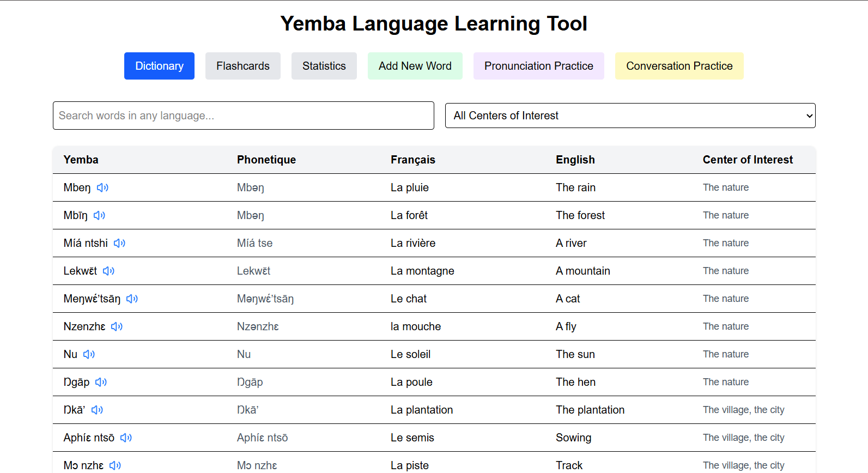
Task: Play the Lekwēt audio clip
Action: pos(108,271)
